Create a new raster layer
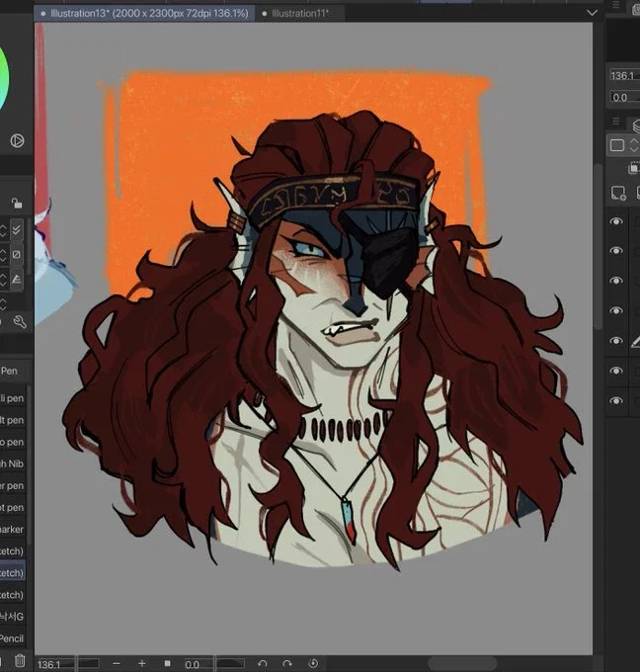 click(x=618, y=193)
